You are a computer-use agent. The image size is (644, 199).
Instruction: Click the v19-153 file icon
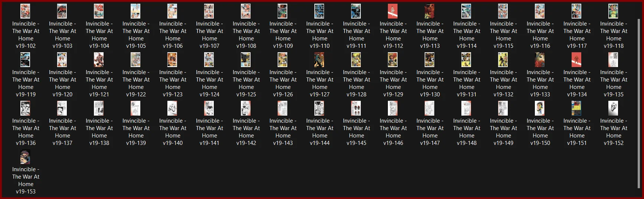[25, 157]
